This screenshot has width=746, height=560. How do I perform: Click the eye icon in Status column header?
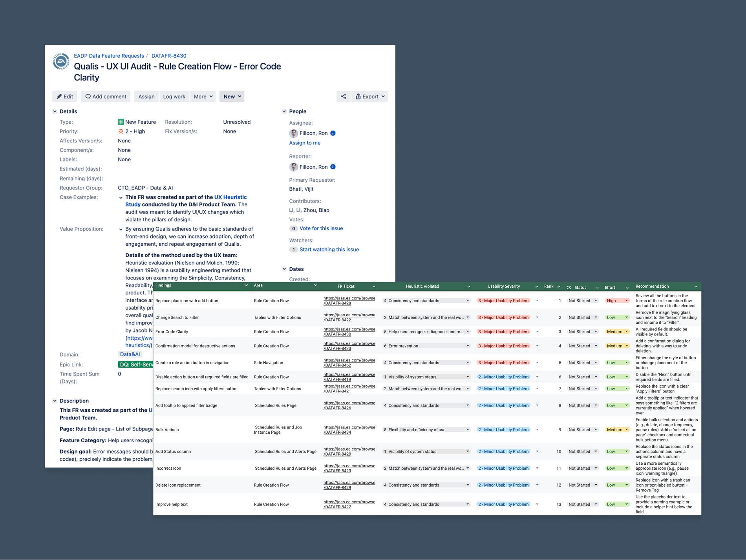pos(569,288)
